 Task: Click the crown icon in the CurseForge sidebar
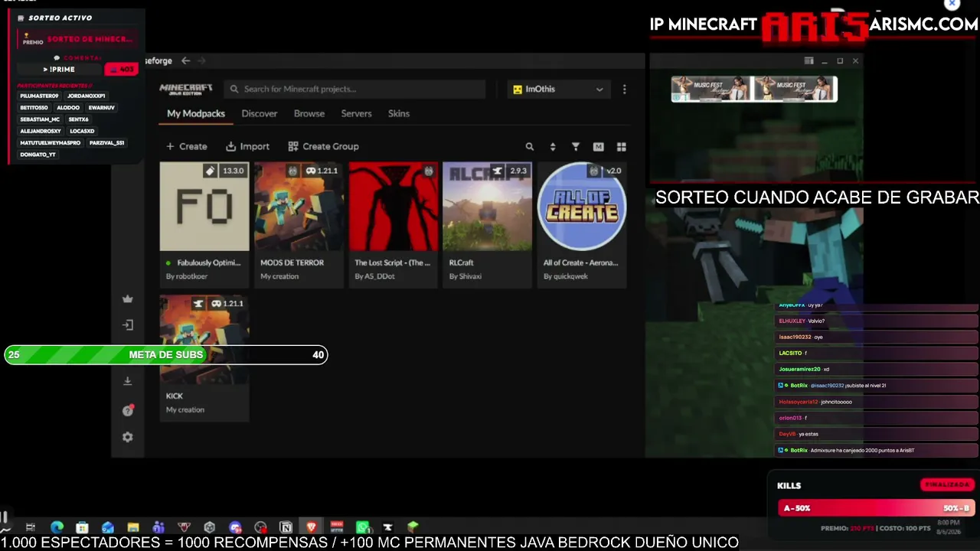point(128,298)
